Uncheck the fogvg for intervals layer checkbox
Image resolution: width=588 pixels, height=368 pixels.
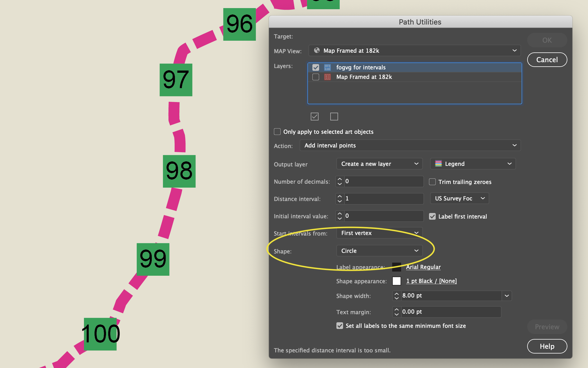click(316, 67)
